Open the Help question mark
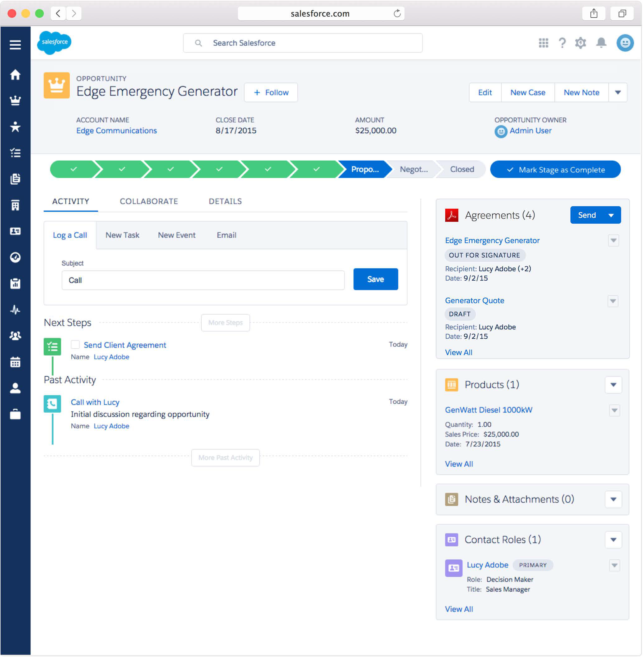 click(x=562, y=43)
